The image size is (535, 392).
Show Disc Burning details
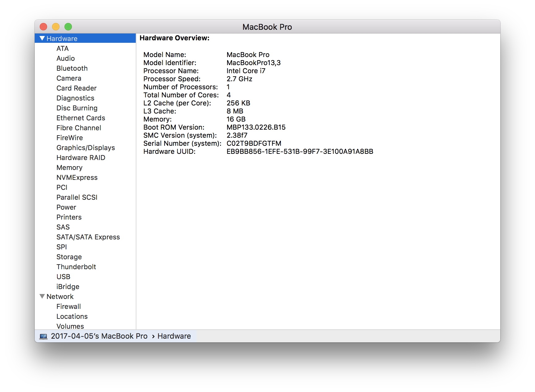(77, 108)
